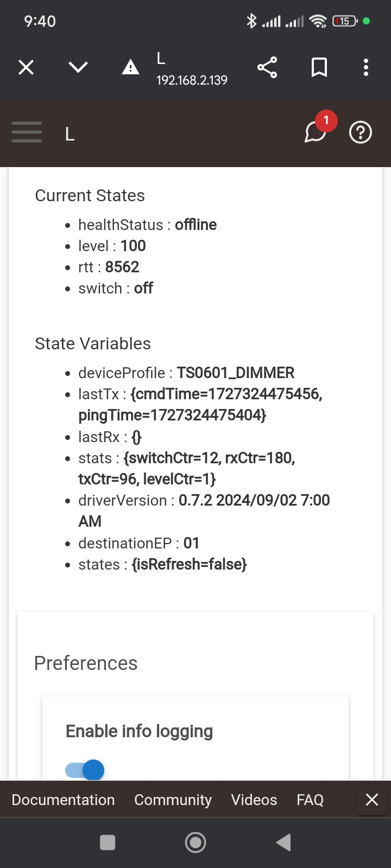Tap the insecure connection warning triangle

click(130, 68)
